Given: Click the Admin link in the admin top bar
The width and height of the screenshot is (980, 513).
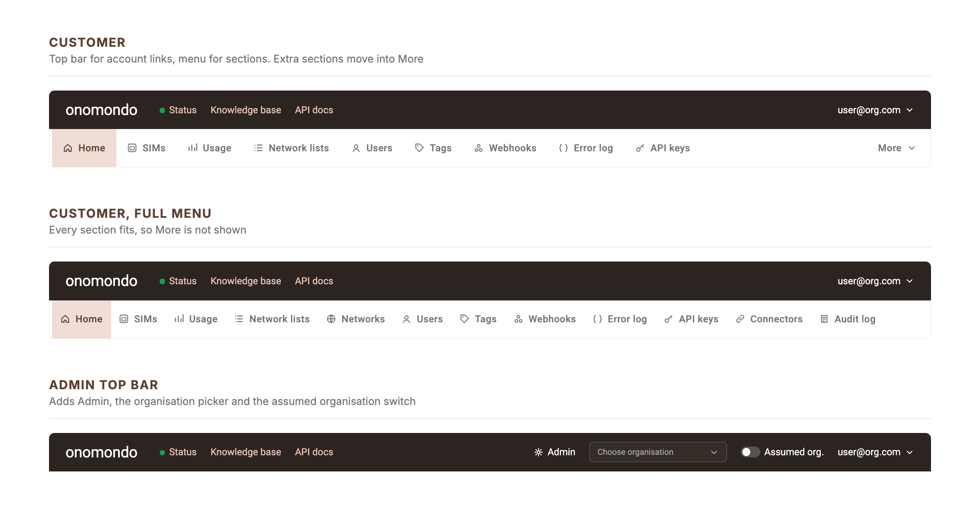Looking at the screenshot, I should click(x=555, y=452).
